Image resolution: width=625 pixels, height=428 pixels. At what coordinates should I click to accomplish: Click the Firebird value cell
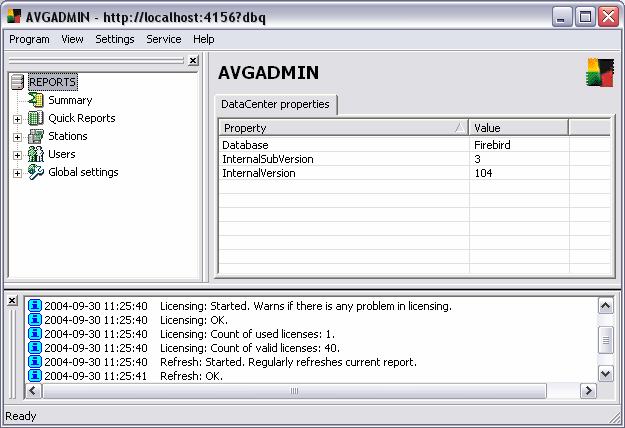[519, 145]
